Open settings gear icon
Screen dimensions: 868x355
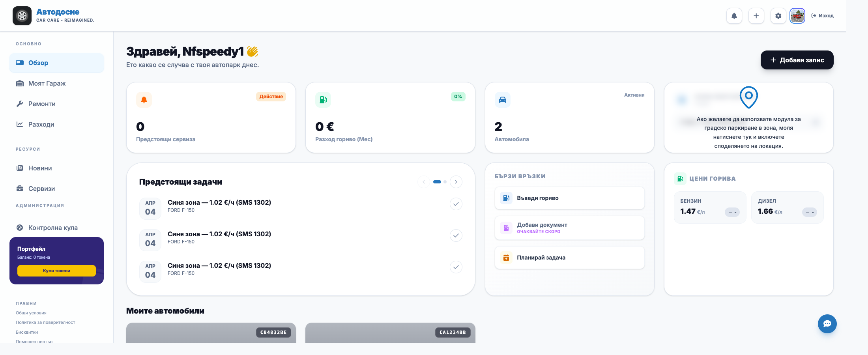tap(778, 16)
